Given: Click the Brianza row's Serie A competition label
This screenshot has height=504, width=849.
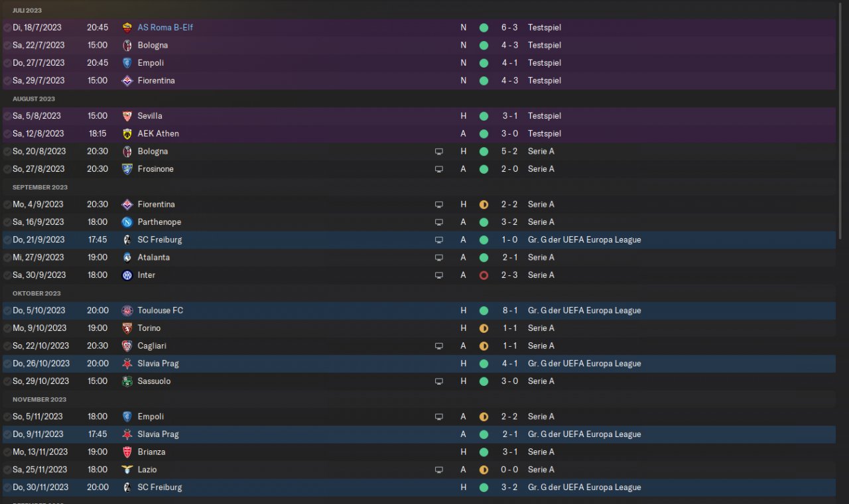Looking at the screenshot, I should 541,452.
